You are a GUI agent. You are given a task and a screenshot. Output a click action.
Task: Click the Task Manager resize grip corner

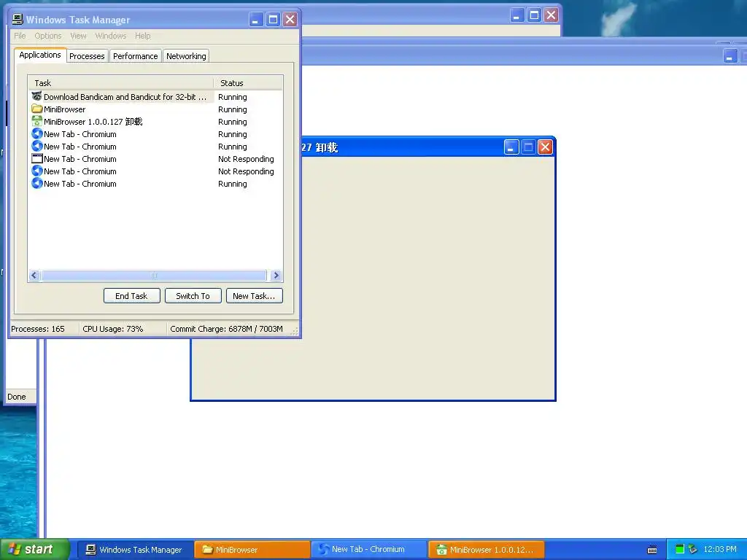[x=295, y=332]
